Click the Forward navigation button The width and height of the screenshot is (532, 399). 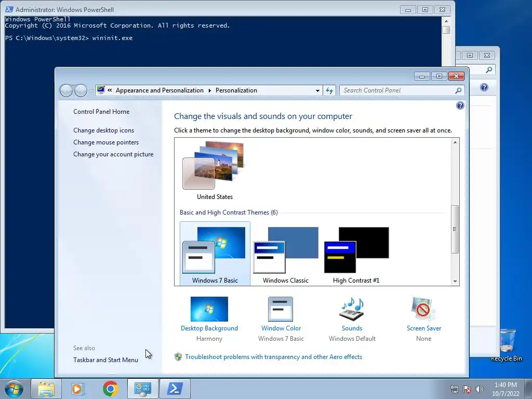click(81, 90)
